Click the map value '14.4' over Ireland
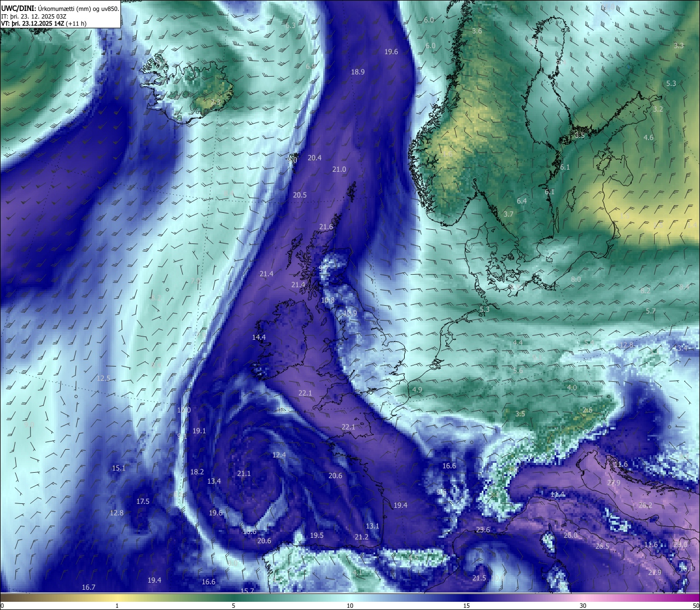This screenshot has width=700, height=610. point(259,338)
